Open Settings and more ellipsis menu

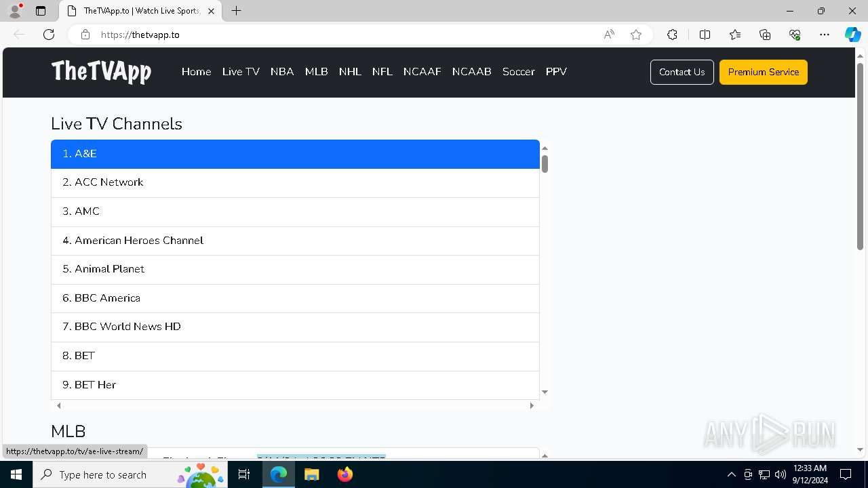pos(825,35)
